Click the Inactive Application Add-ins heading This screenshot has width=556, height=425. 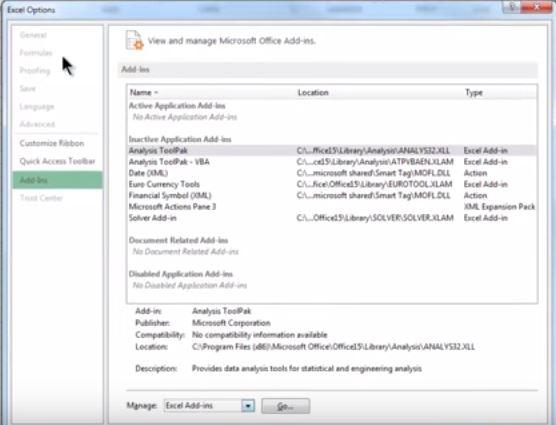tap(180, 139)
